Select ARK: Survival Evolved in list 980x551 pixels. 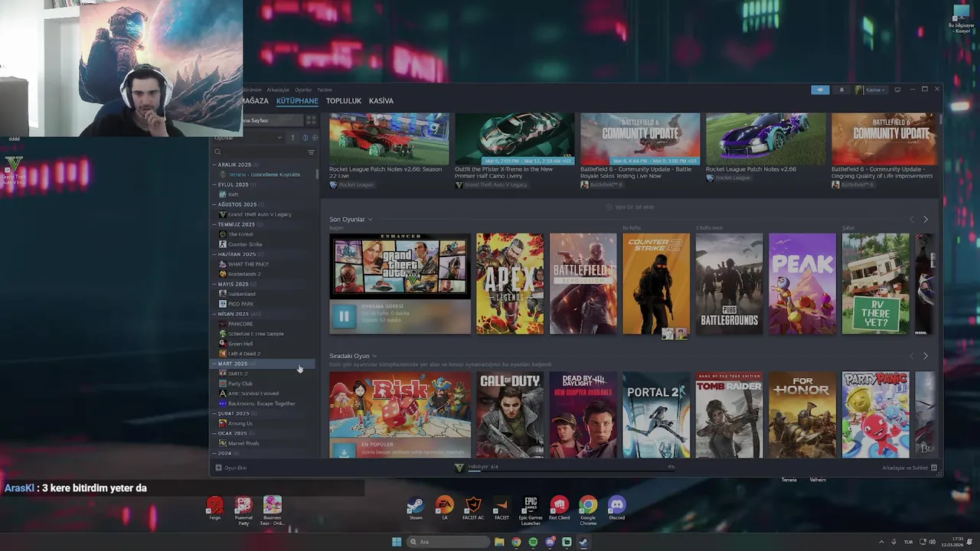pos(253,393)
